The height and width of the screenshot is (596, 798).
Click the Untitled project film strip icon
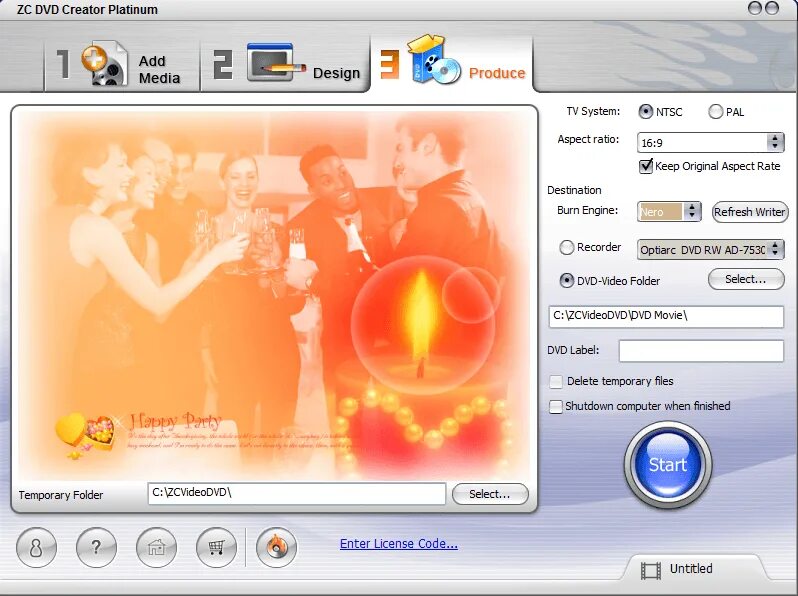tap(651, 570)
